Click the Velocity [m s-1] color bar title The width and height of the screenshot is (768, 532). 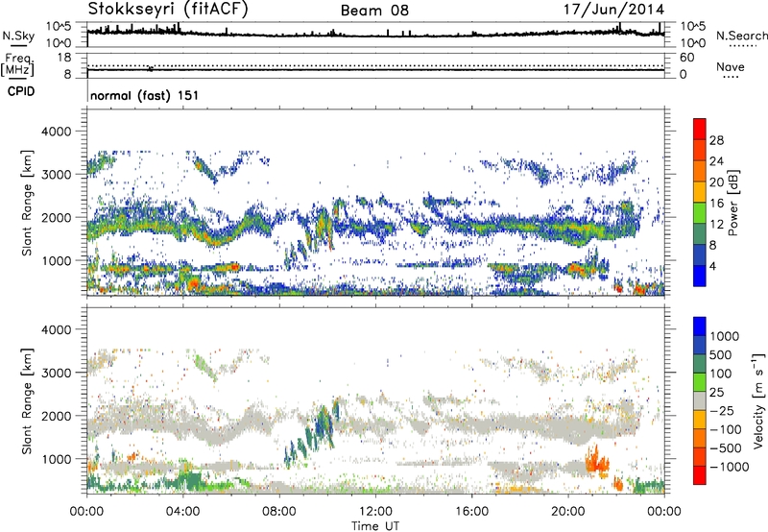tap(758, 400)
